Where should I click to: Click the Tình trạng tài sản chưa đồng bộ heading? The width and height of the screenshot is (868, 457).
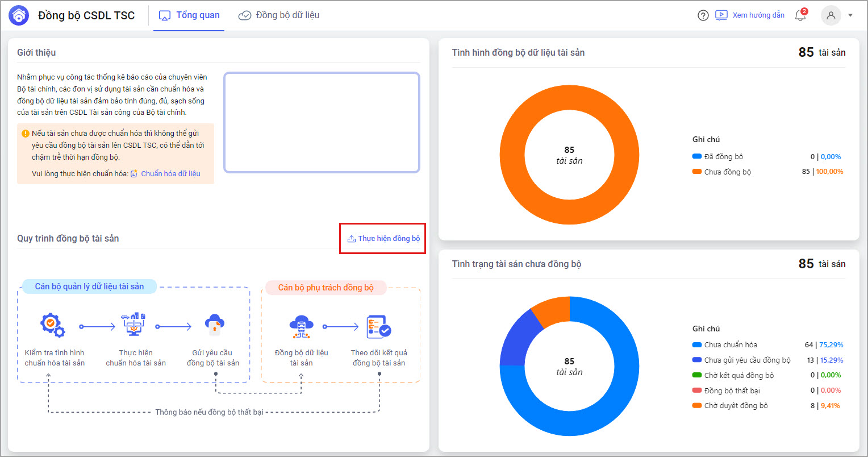(x=517, y=264)
